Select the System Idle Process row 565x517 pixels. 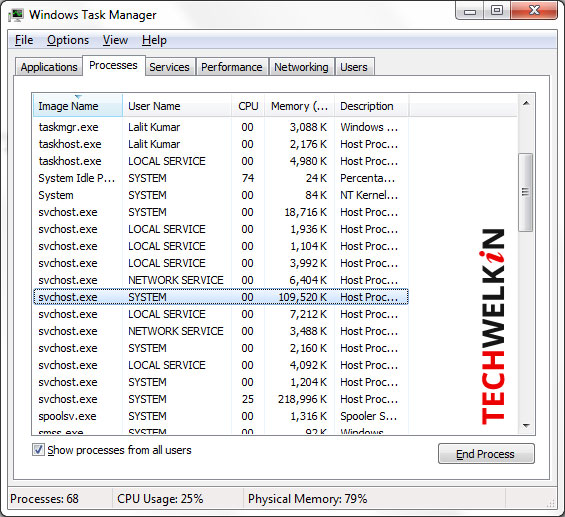tap(221, 178)
